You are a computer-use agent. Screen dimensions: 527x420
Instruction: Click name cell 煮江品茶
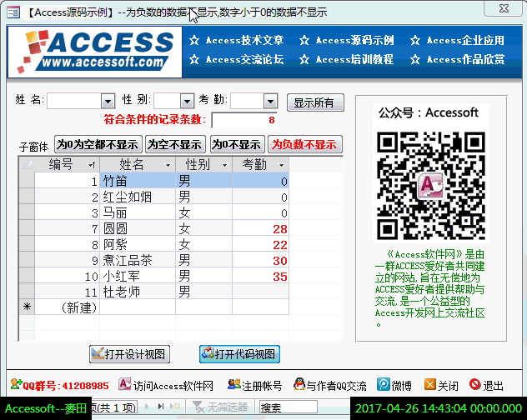click(x=138, y=260)
